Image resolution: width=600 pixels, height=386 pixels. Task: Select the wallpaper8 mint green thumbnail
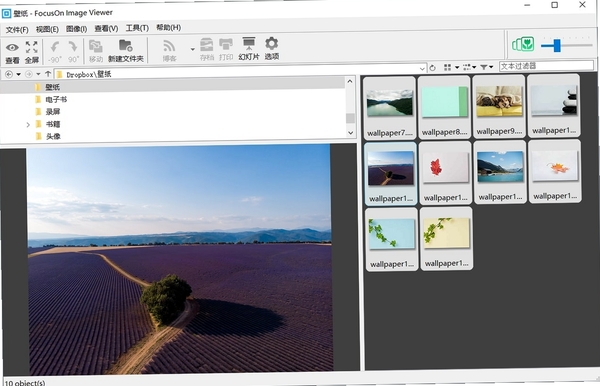coord(444,107)
